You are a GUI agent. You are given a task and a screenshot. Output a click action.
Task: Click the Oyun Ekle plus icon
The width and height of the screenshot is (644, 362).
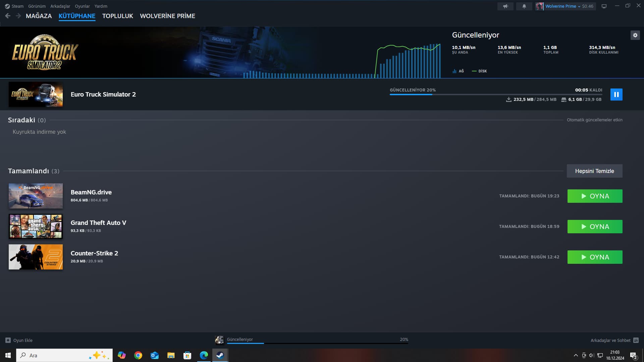tap(8, 340)
